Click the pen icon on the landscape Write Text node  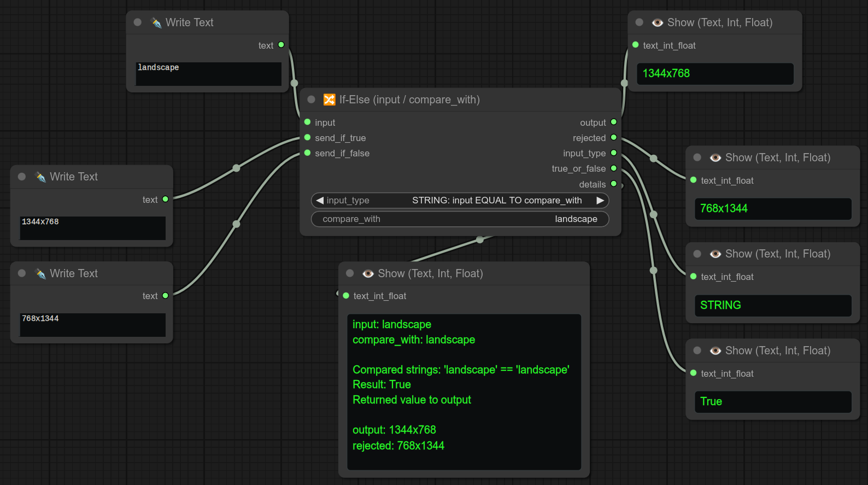click(156, 22)
